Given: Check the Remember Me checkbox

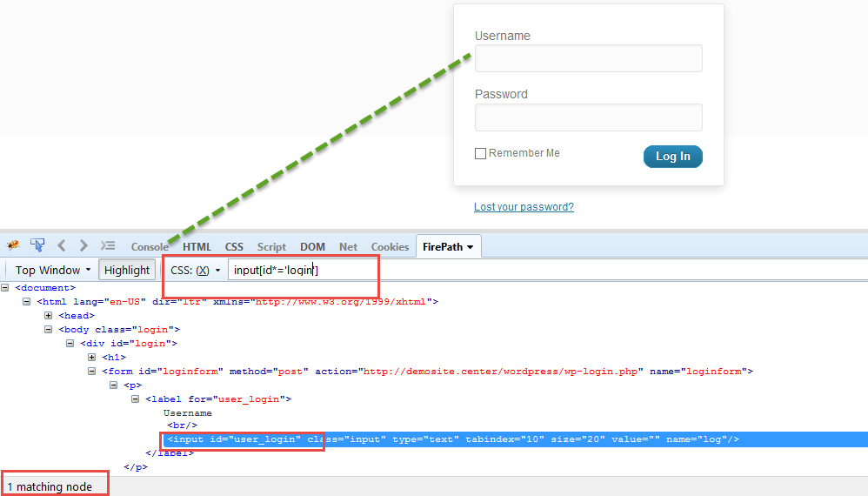Looking at the screenshot, I should [480, 154].
